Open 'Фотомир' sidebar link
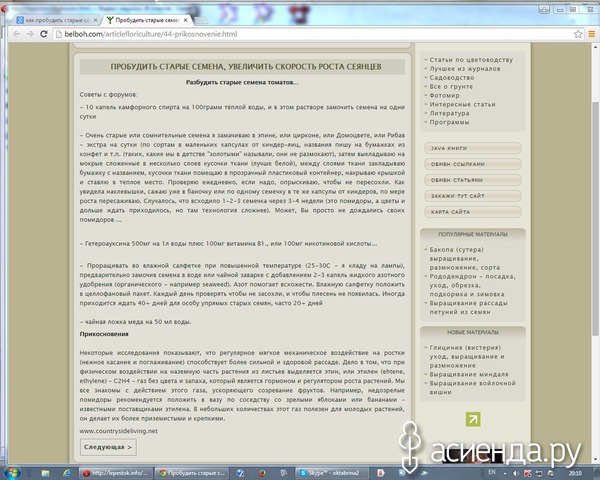This screenshot has width=600, height=480. [444, 95]
